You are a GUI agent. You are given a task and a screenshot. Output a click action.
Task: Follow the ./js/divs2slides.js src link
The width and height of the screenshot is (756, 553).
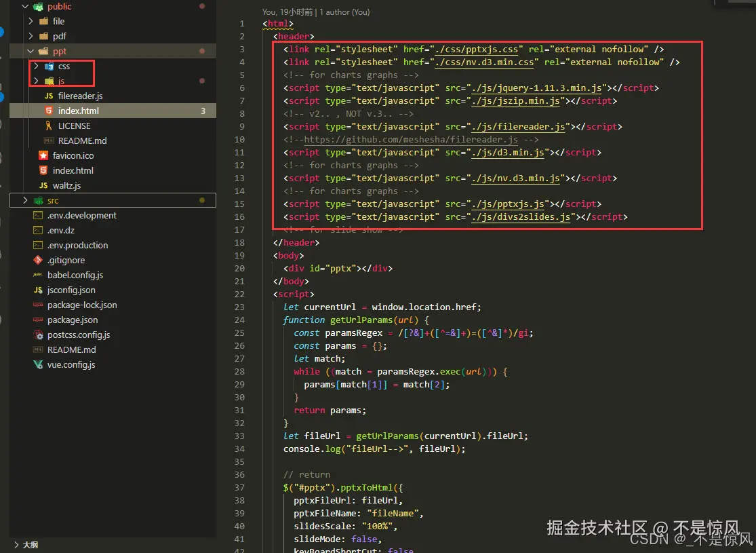point(521,216)
